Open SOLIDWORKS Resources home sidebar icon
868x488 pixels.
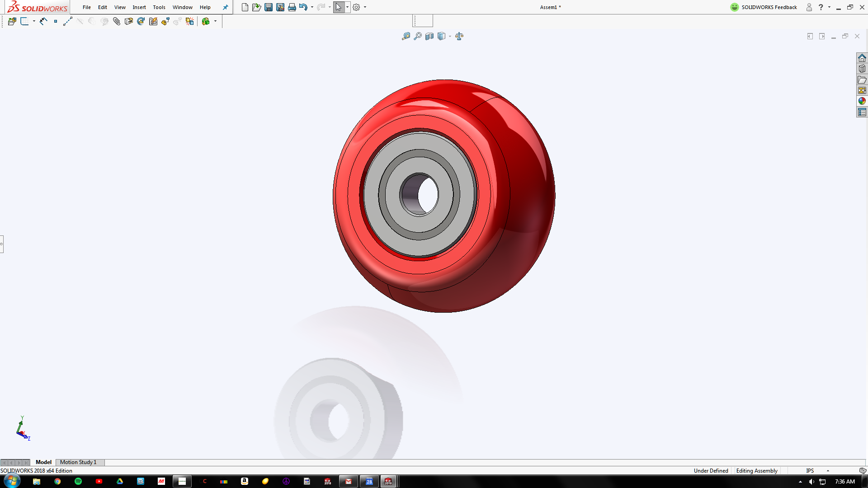coord(862,58)
